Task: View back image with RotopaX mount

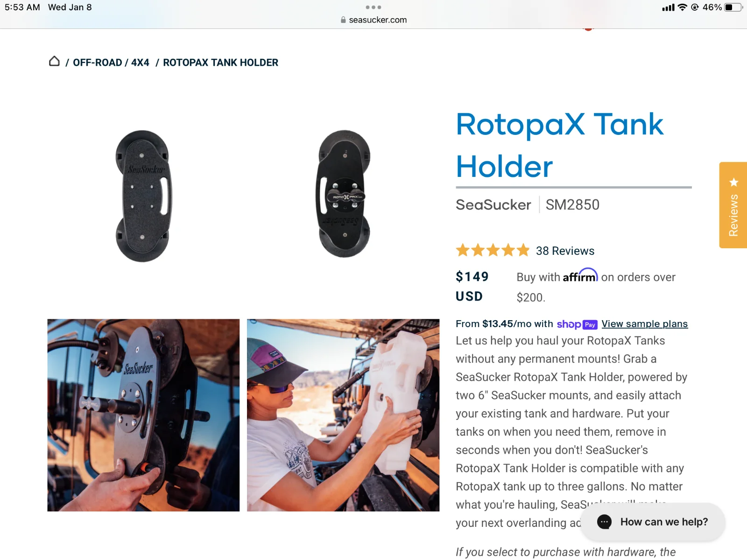Action: [344, 193]
